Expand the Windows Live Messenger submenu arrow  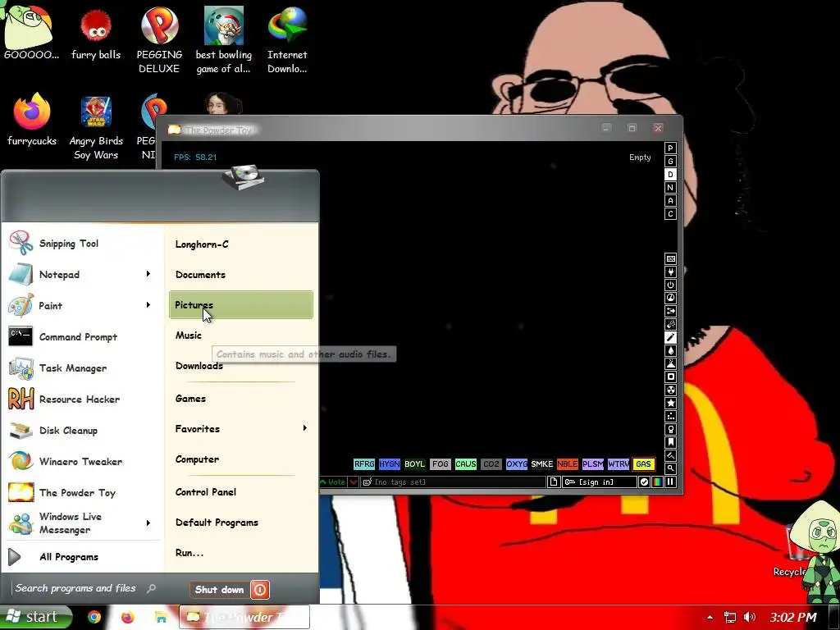coord(148,523)
